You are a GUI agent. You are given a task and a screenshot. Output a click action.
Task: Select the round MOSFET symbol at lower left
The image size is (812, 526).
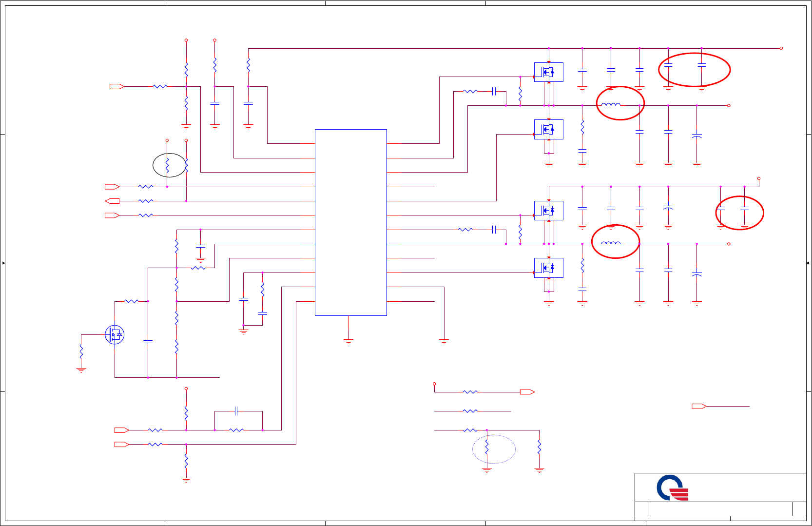point(115,334)
